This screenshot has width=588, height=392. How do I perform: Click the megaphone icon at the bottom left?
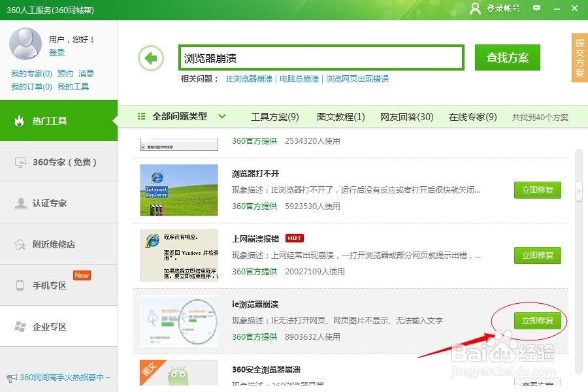tap(12, 378)
